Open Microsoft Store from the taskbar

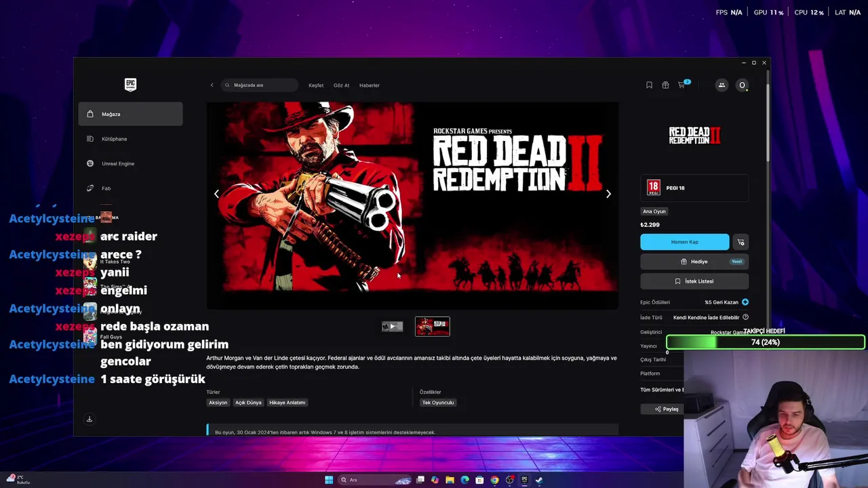click(x=479, y=480)
